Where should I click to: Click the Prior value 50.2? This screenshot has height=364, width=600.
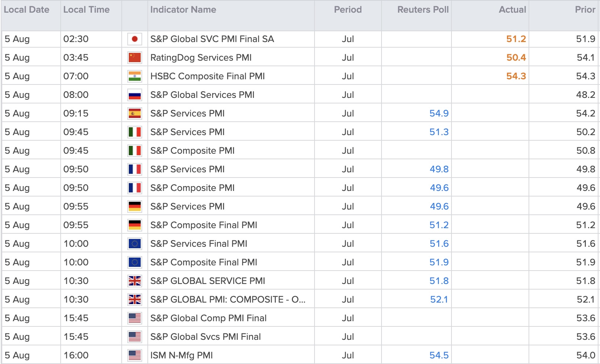(x=585, y=132)
